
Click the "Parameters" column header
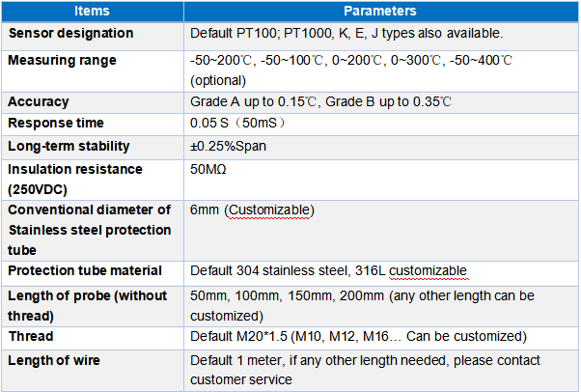pyautogui.click(x=380, y=12)
